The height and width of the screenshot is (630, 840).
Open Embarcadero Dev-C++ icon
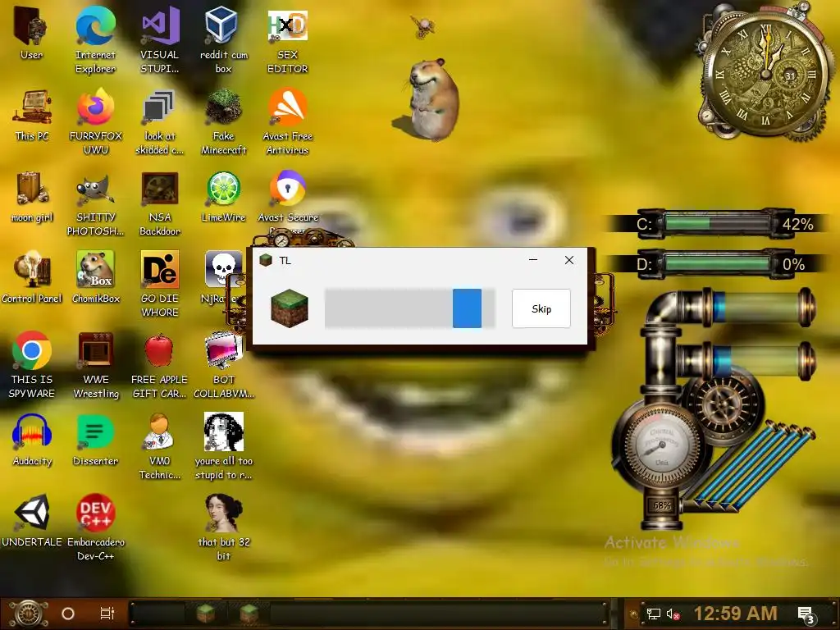[x=95, y=527]
